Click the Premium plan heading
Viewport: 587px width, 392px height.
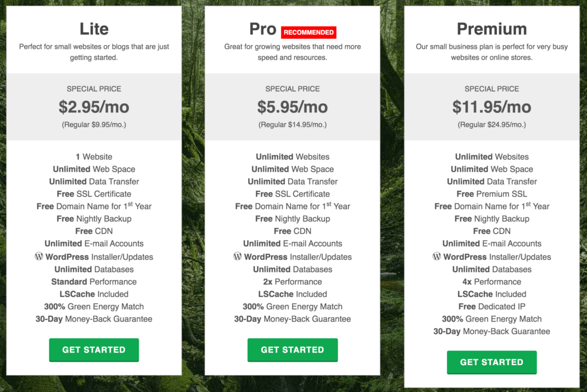point(492,29)
